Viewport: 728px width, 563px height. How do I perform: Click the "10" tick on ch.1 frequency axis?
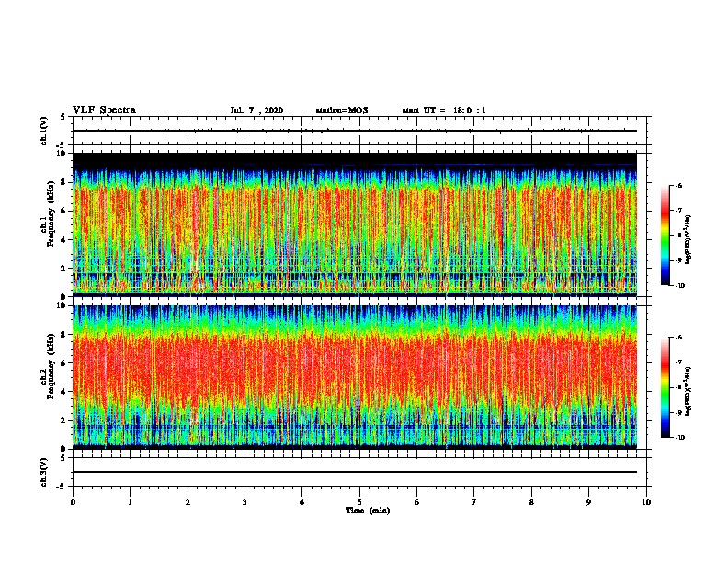point(61,154)
